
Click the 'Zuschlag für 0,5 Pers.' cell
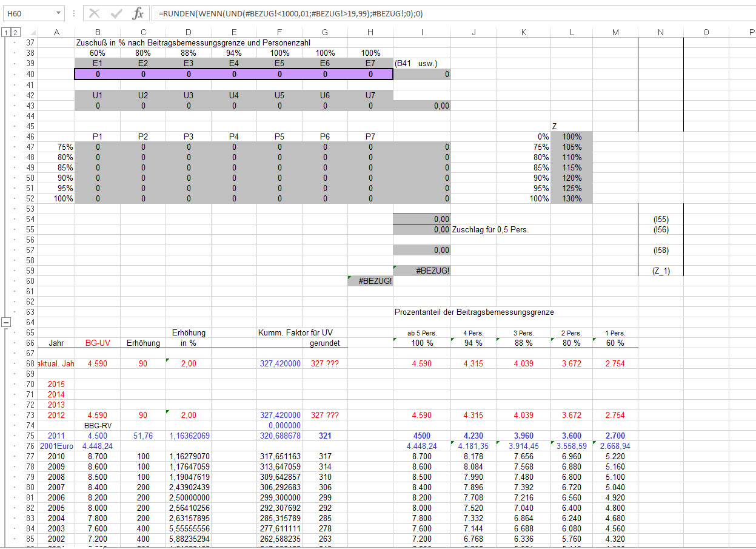pos(486,229)
